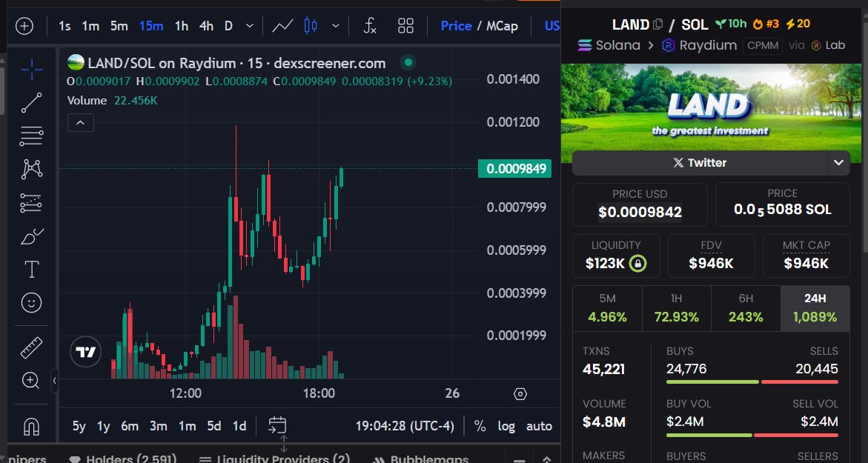Open the Liquidity Providers tab

[274, 459]
